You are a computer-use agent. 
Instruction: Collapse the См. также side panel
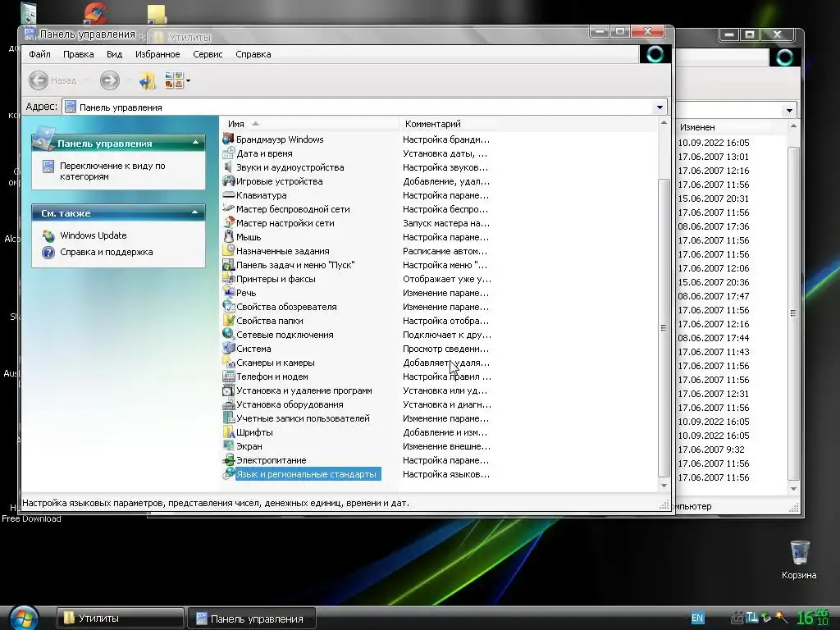[195, 212]
